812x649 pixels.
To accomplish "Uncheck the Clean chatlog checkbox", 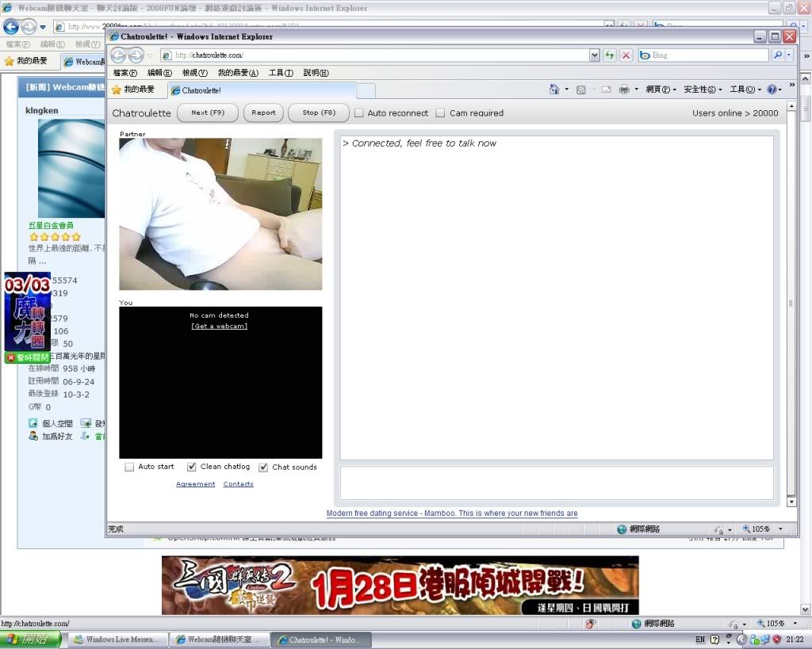I will pyautogui.click(x=191, y=467).
